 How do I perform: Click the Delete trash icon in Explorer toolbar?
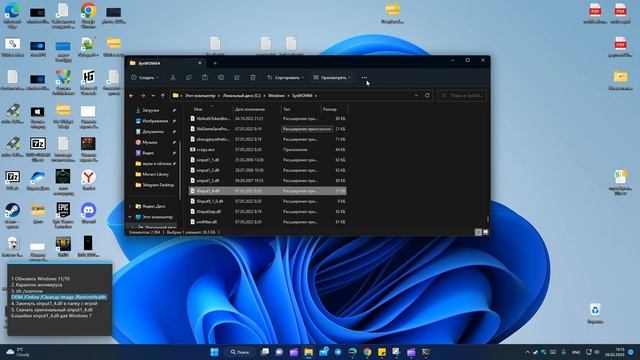[253, 77]
